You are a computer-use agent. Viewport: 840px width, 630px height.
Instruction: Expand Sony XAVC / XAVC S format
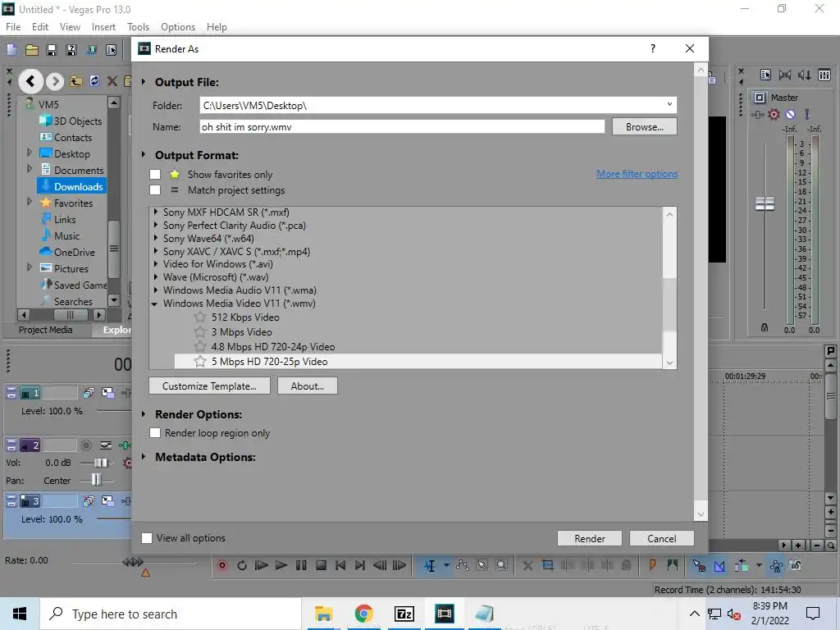155,251
